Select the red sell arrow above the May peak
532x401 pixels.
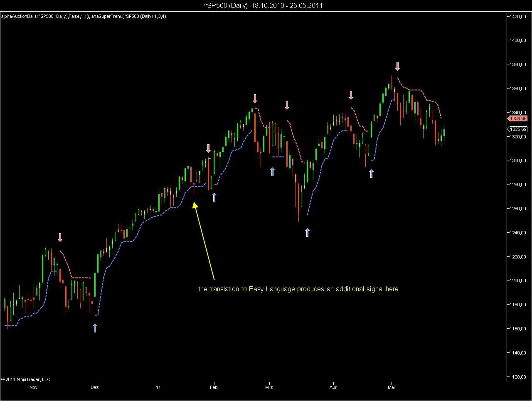tap(397, 66)
